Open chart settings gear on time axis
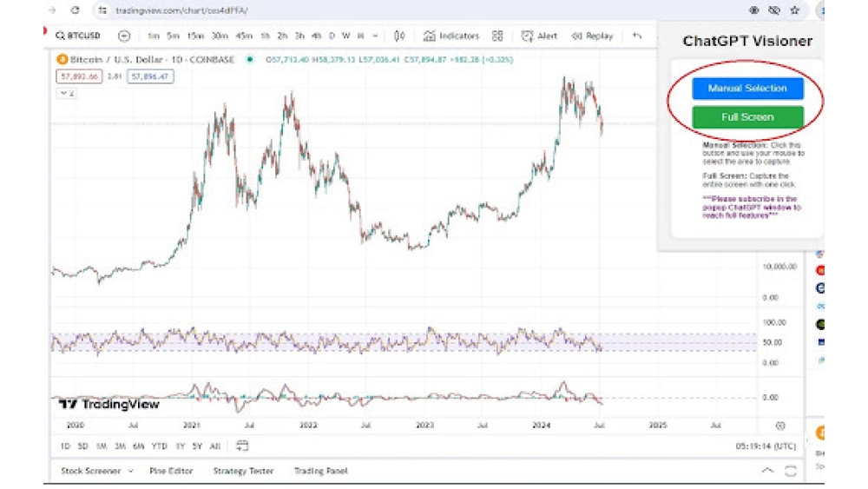Image resolution: width=868 pixels, height=489 pixels. (x=780, y=426)
